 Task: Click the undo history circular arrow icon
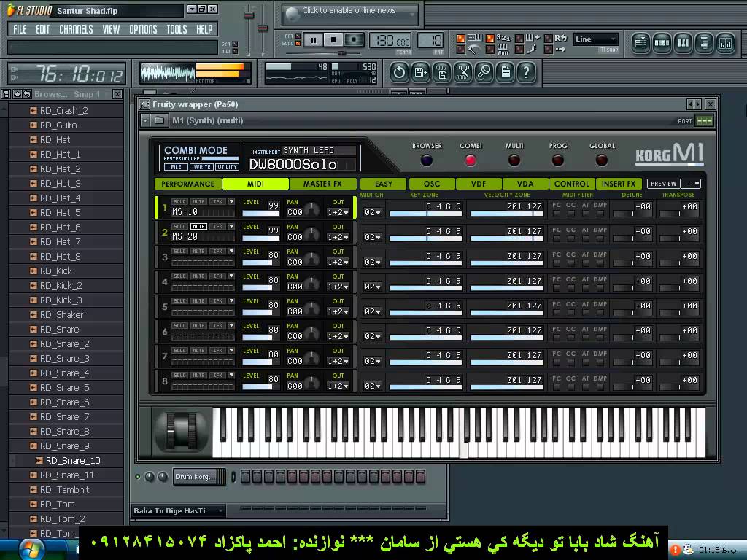click(x=399, y=73)
